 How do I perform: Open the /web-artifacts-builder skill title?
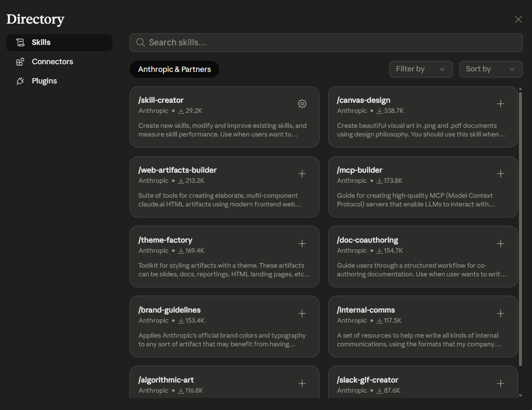point(177,170)
